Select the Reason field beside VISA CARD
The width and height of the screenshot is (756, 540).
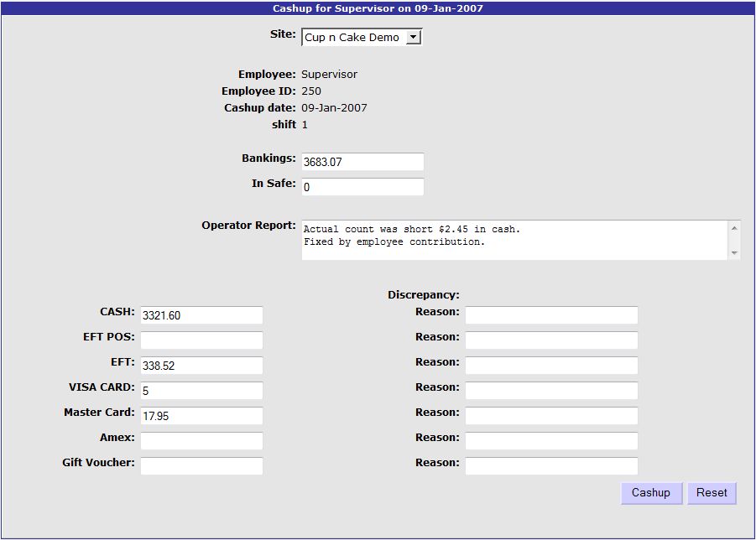pos(551,391)
